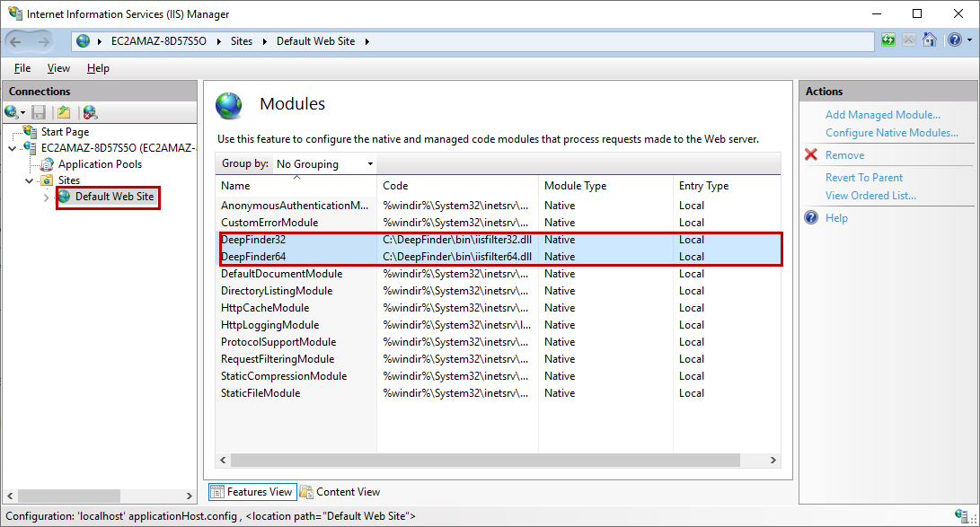The width and height of the screenshot is (980, 527).
Task: Click the Create New Connection globe icon
Action: click(x=12, y=112)
